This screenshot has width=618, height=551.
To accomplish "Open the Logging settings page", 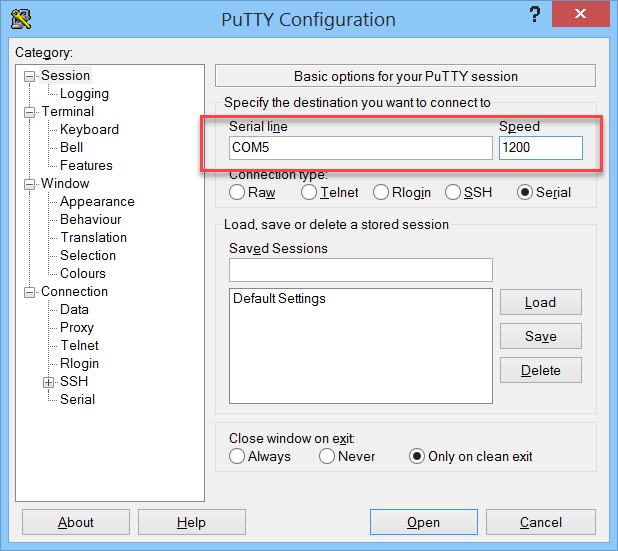I will (84, 94).
